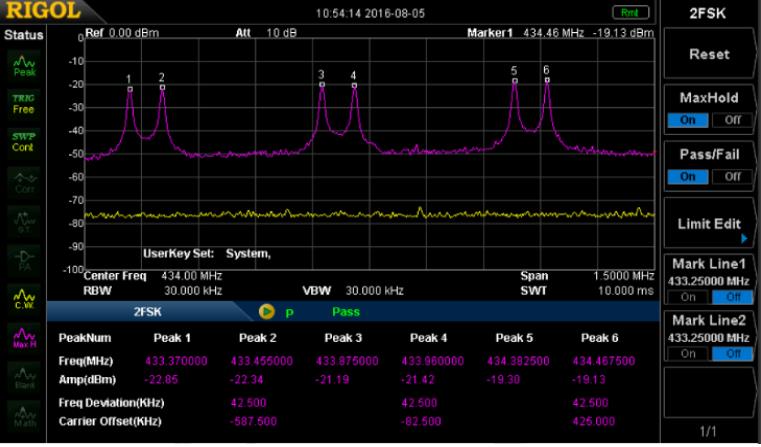Select the C.W clear write trace icon
The height and width of the screenshot is (447, 761).
[22, 297]
